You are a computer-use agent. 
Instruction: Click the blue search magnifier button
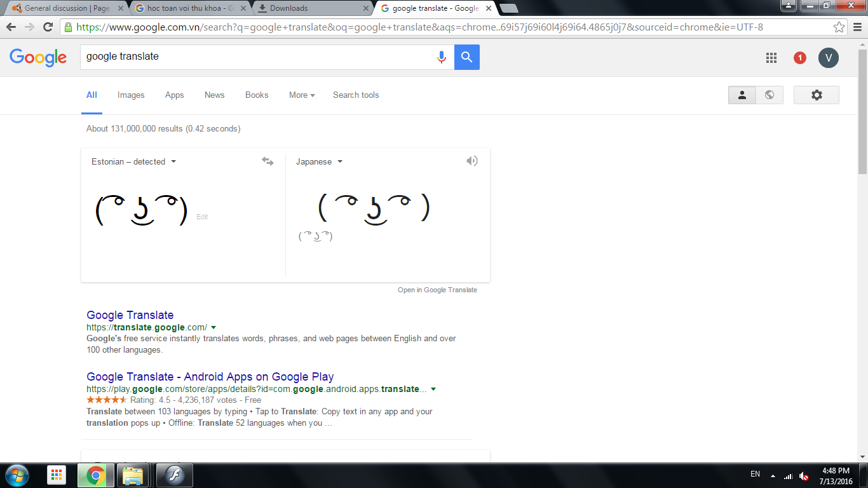point(467,57)
